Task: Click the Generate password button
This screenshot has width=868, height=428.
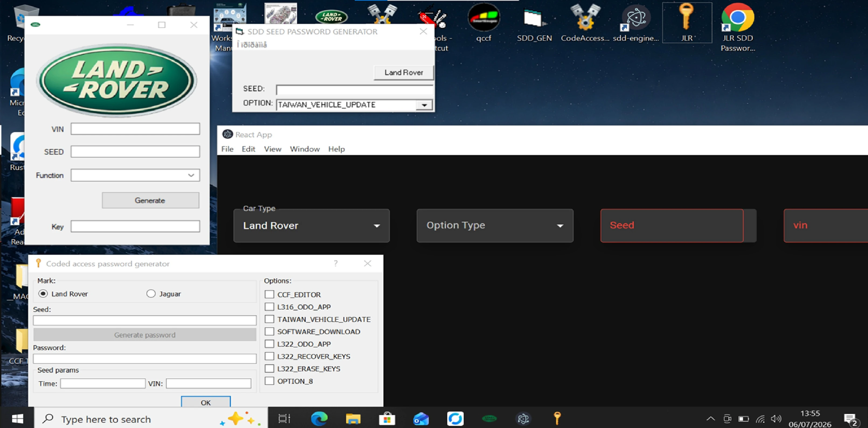Action: tap(144, 335)
